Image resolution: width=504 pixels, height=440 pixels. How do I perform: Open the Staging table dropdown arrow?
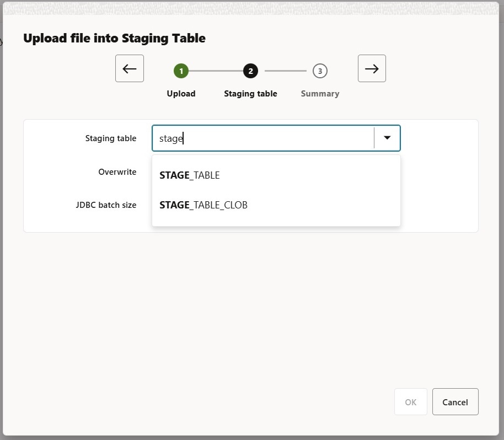387,138
